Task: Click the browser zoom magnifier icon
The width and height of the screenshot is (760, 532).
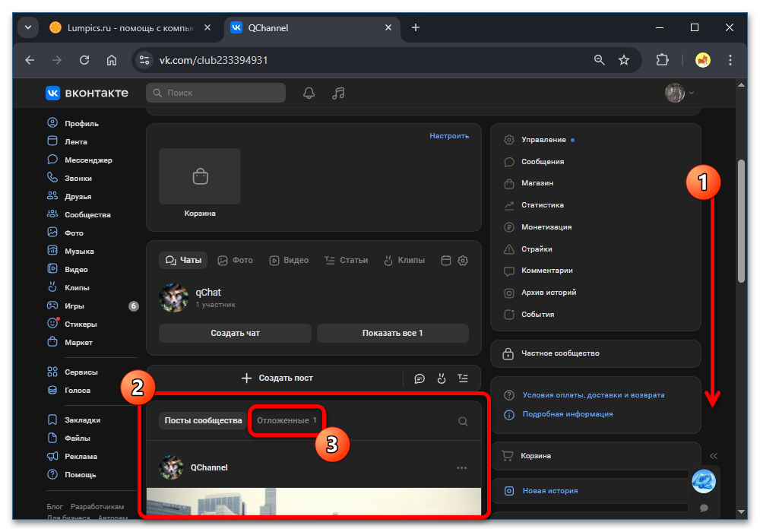Action: (599, 60)
